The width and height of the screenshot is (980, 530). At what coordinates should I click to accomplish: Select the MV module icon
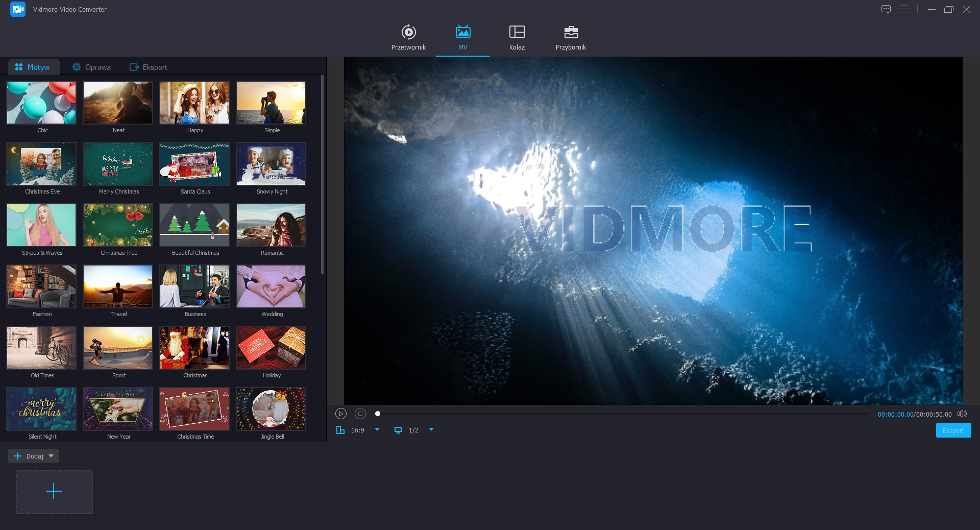coord(463,32)
